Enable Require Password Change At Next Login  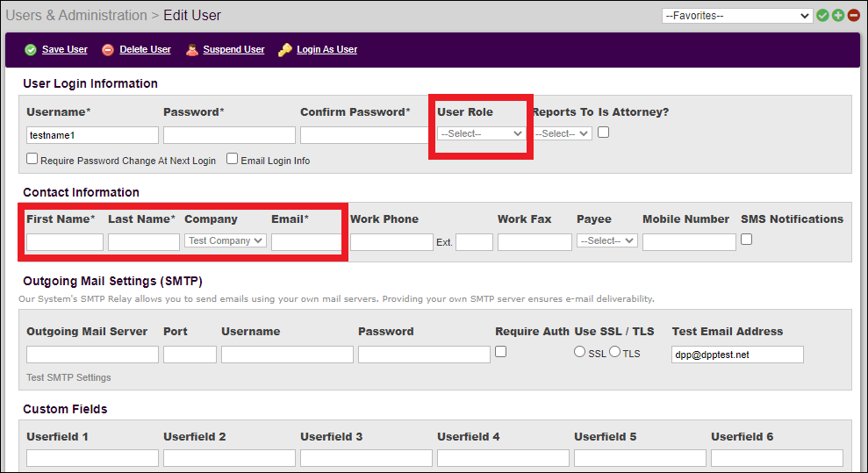[x=32, y=159]
